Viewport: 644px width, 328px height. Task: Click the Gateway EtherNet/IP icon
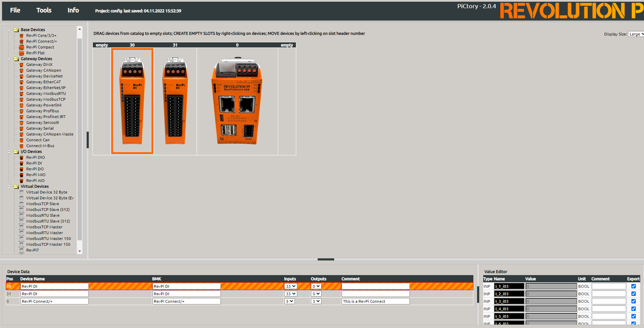coord(22,88)
